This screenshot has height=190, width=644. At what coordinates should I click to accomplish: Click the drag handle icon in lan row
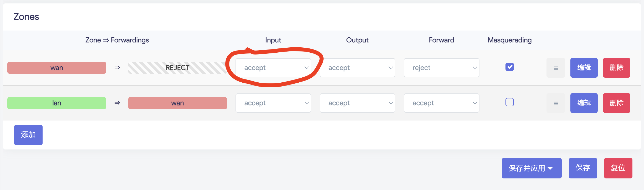(556, 103)
